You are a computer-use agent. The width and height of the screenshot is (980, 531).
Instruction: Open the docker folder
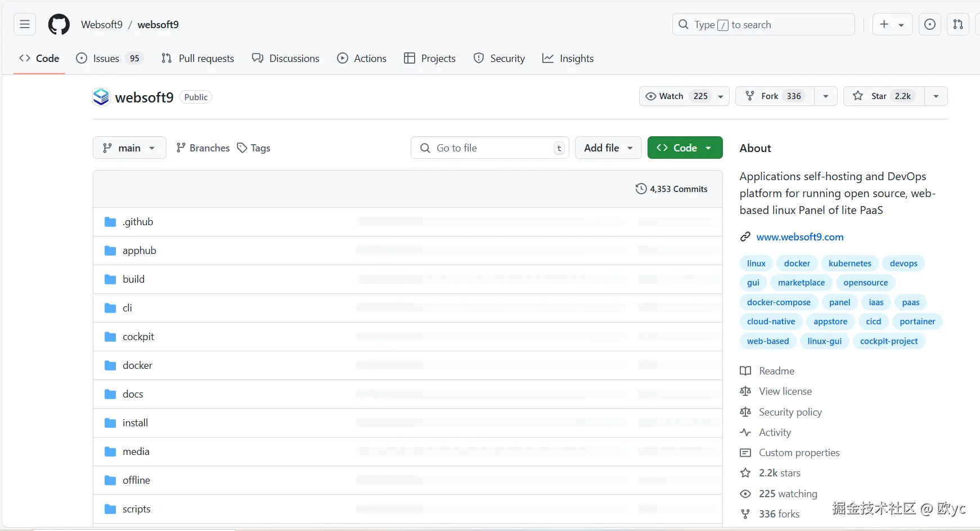(x=137, y=365)
